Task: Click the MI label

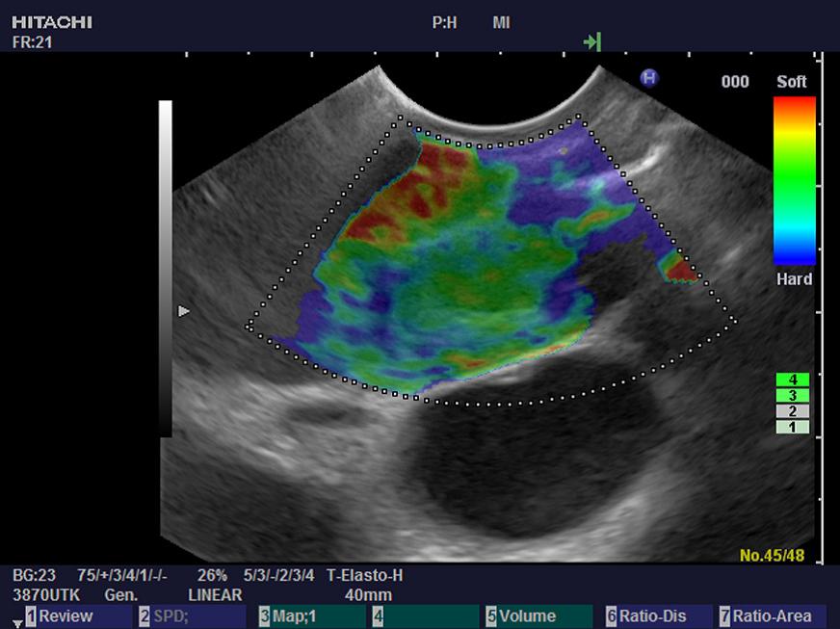Action: (501, 23)
